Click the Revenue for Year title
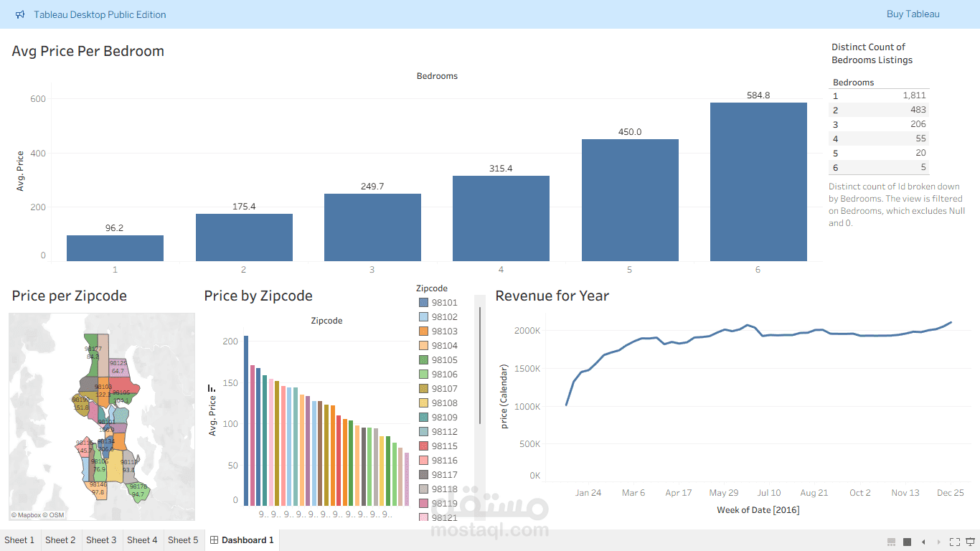980x551 pixels. [552, 296]
